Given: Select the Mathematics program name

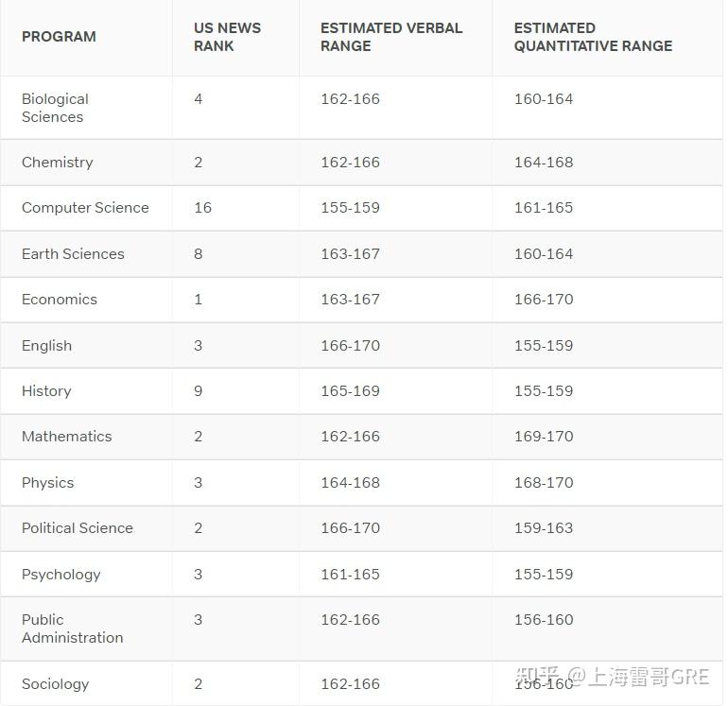Looking at the screenshot, I should pos(66,437).
